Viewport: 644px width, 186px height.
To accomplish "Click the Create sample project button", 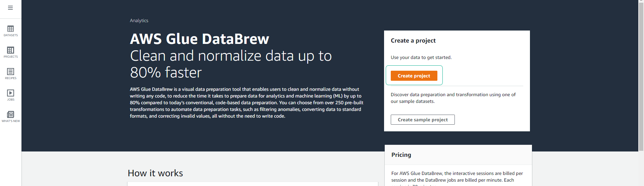I will (423, 120).
